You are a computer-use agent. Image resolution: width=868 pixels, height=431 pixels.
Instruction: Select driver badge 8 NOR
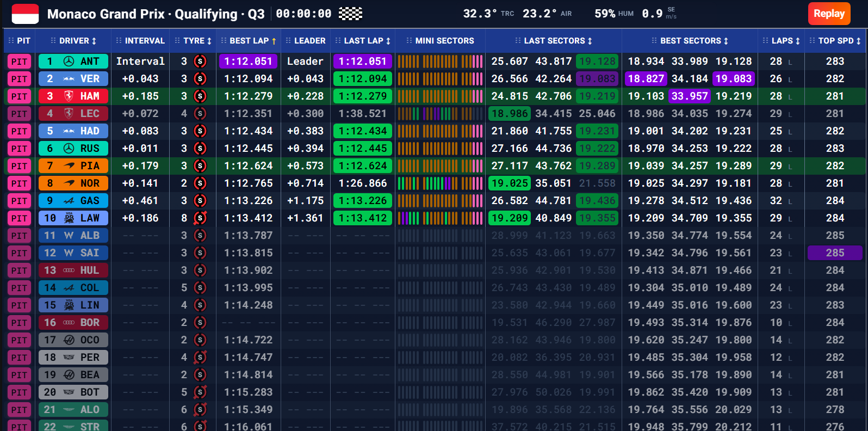click(73, 183)
